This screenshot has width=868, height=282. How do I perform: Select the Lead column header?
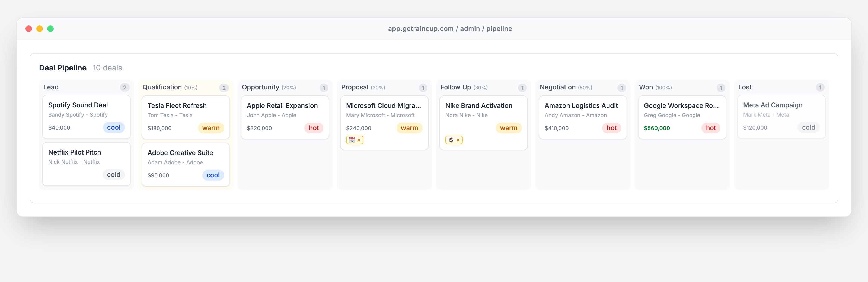[51, 87]
